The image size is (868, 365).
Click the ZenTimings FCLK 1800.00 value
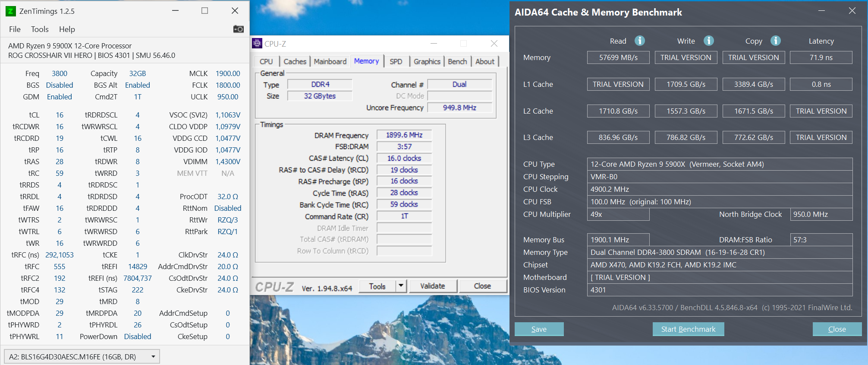pos(228,85)
